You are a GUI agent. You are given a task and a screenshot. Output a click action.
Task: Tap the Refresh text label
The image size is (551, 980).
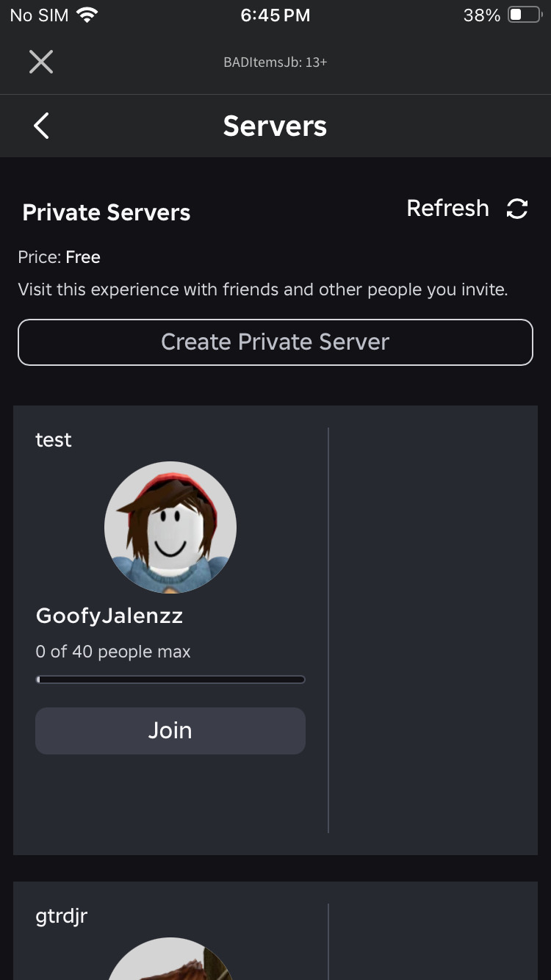(447, 209)
